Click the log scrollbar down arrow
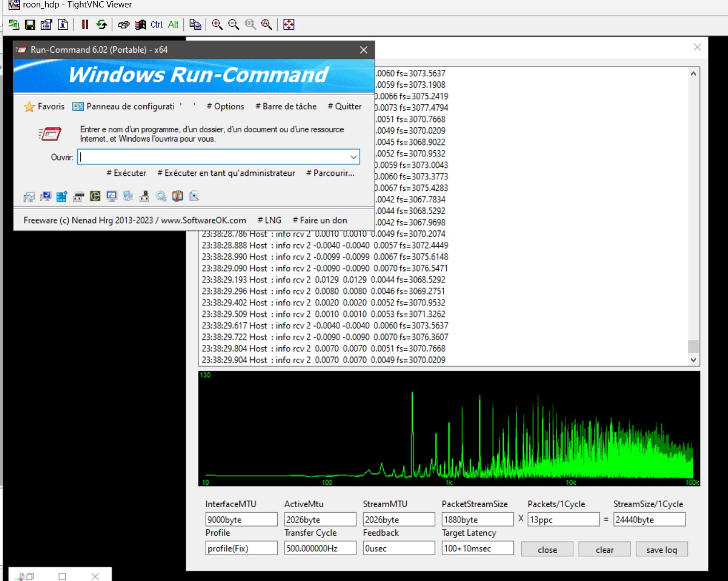Viewport: 728px width, 581px height. click(x=693, y=360)
